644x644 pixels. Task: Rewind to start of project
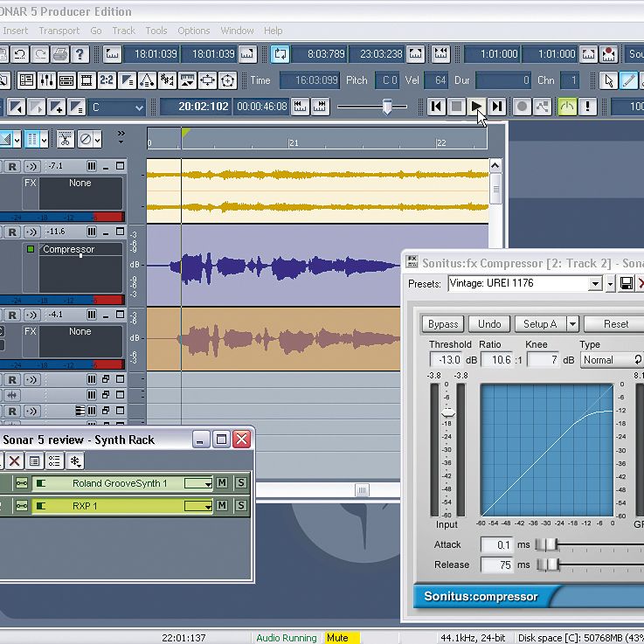point(436,107)
